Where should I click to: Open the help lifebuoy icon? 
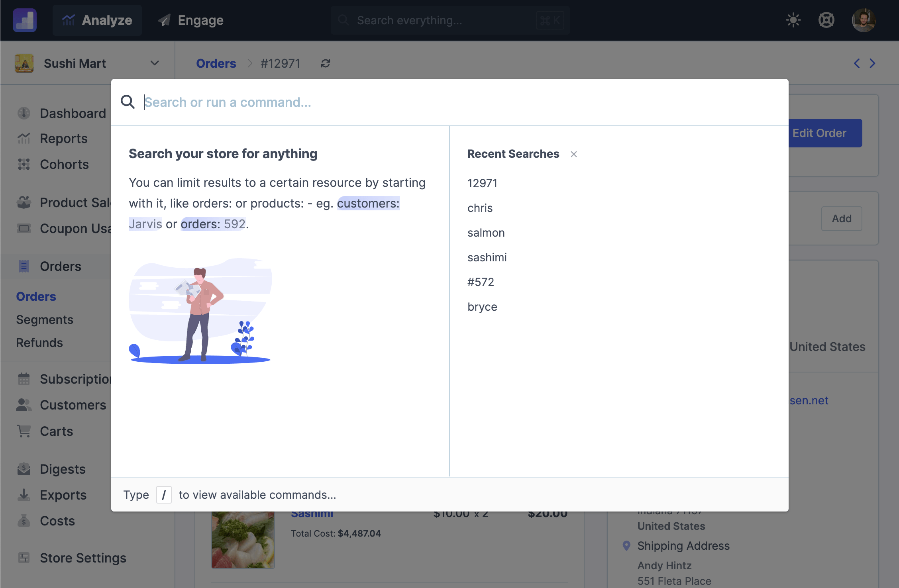(826, 20)
